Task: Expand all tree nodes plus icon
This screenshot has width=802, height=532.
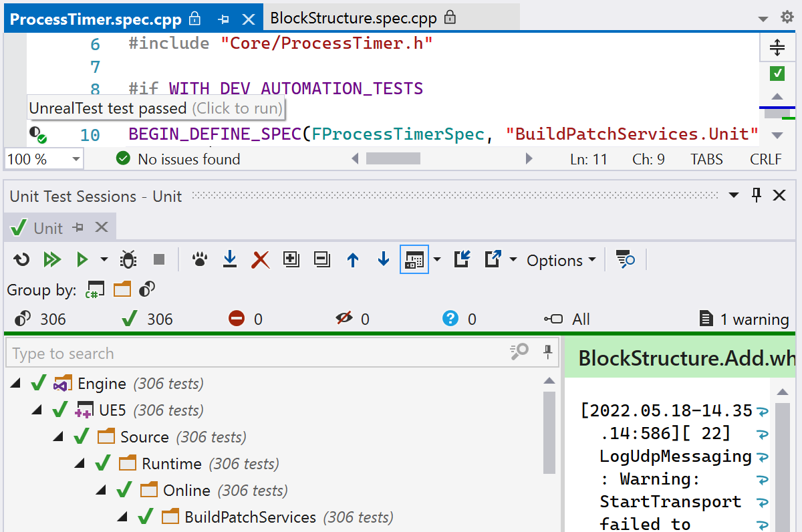Action: 291,260
